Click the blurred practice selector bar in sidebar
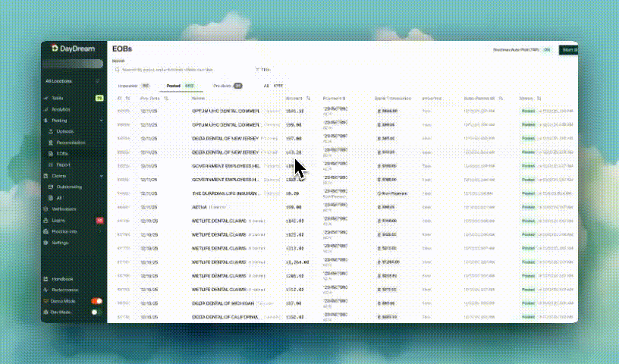The height and width of the screenshot is (364, 619). [72, 64]
